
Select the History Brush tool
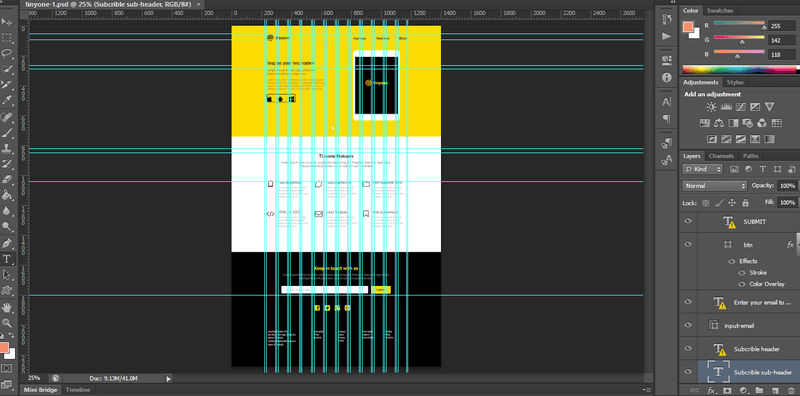[x=7, y=164]
